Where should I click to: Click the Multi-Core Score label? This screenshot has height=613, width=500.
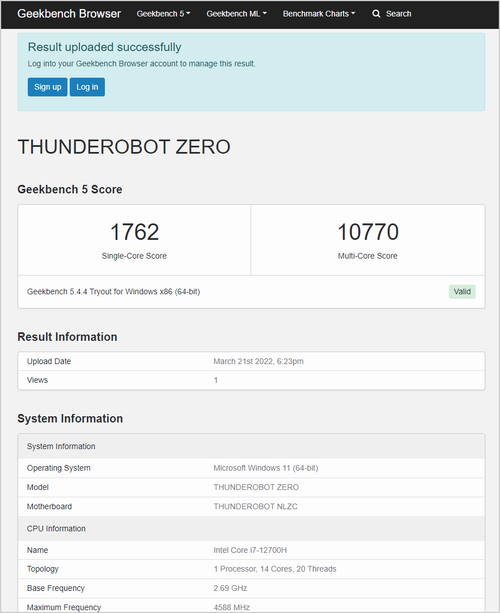pos(367,256)
